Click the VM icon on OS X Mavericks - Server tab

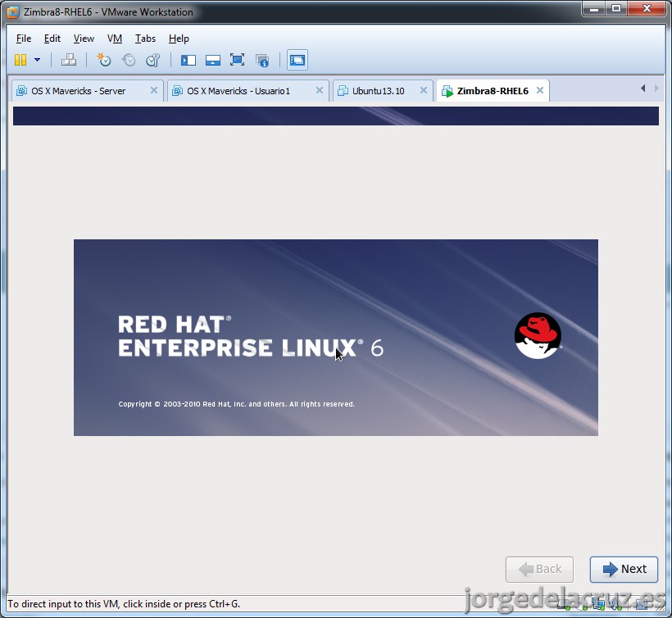pos(21,91)
